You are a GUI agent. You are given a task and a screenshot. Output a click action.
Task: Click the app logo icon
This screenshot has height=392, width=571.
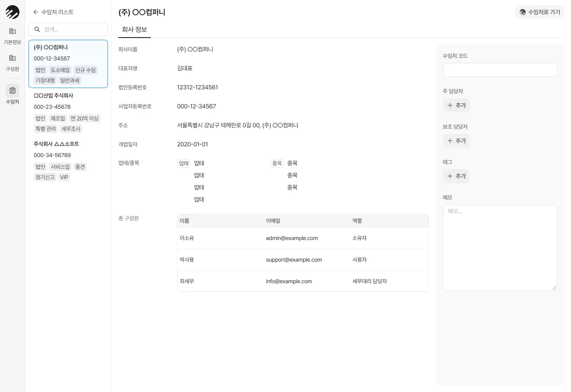tap(13, 12)
